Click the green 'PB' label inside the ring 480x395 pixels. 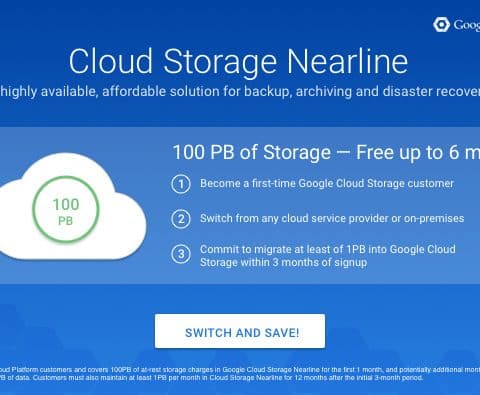[x=65, y=221]
